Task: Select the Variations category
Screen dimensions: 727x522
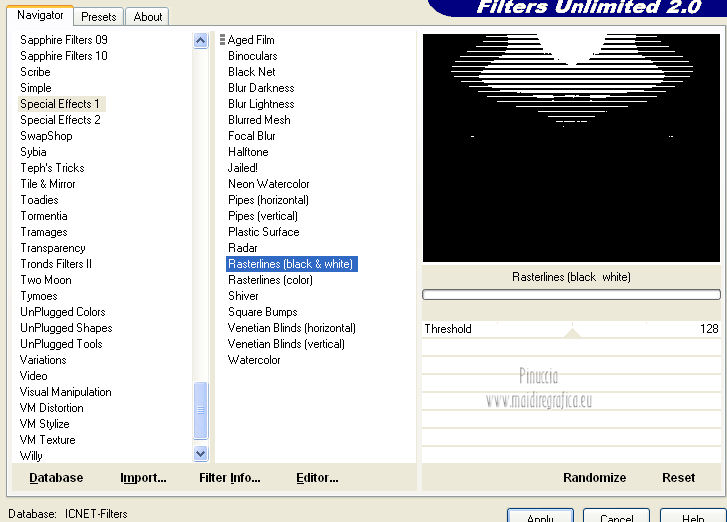Action: point(43,360)
